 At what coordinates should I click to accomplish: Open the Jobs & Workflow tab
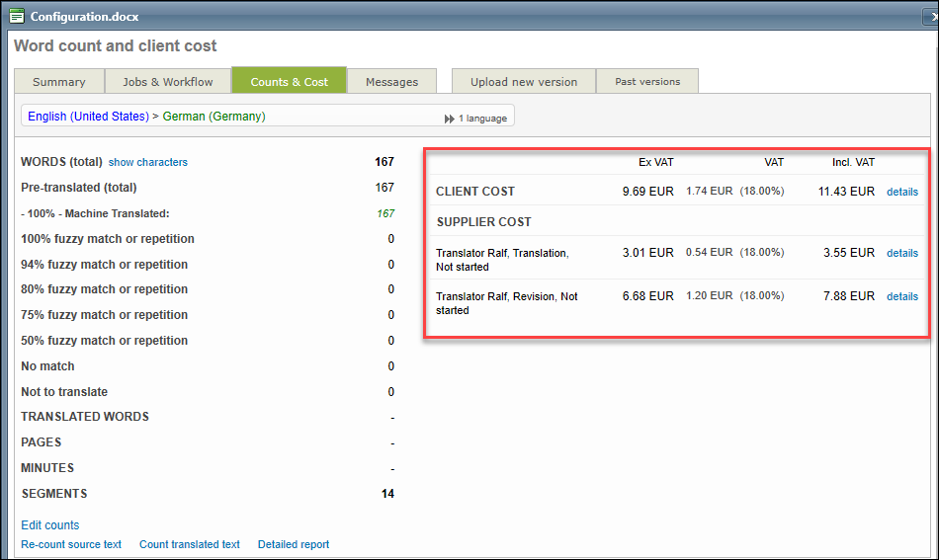pos(168,82)
